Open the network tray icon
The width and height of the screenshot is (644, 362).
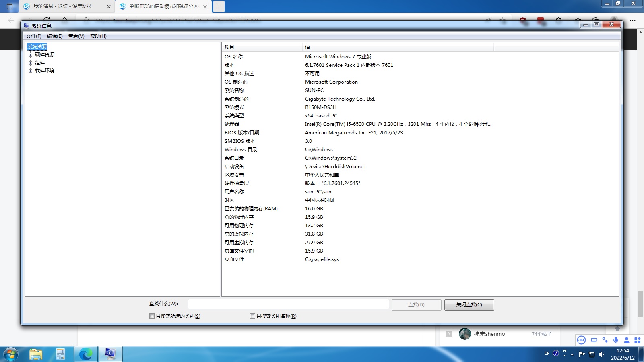(x=592, y=354)
